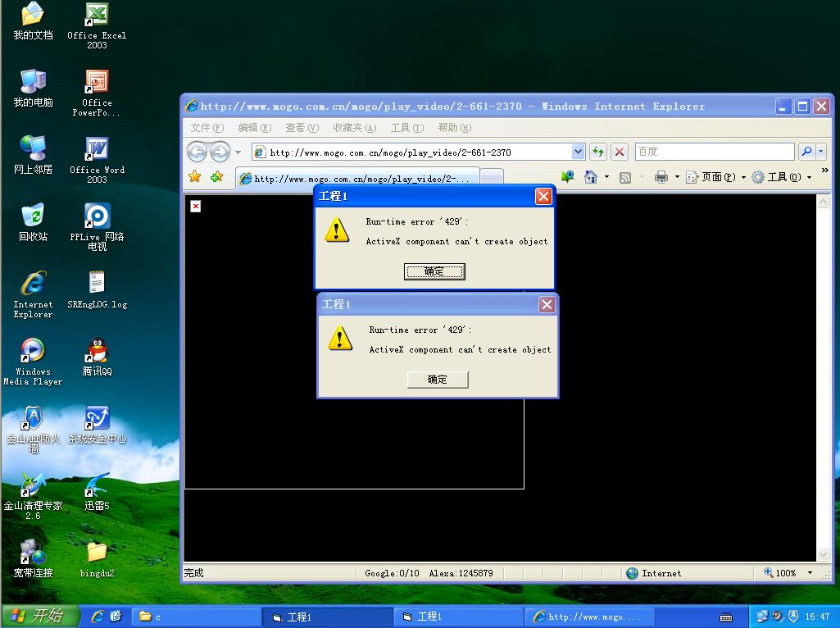
Task: Click the Refresh button beside the address bar
Action: [x=598, y=152]
